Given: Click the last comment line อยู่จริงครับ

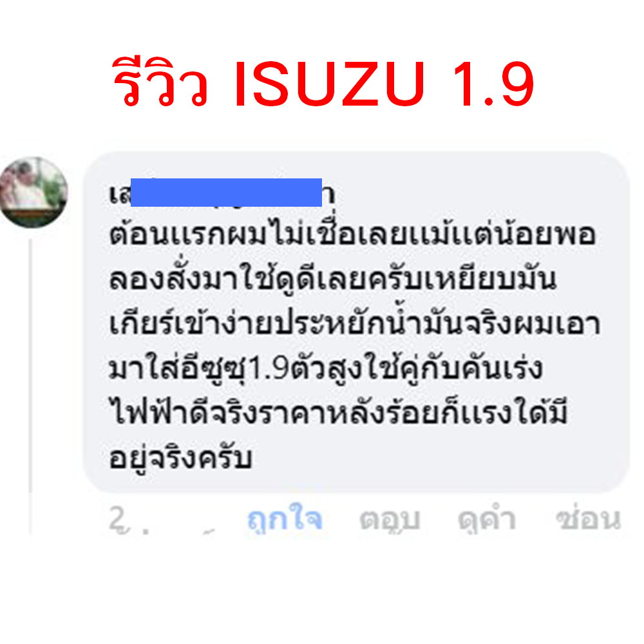Looking at the screenshot, I should 180,457.
